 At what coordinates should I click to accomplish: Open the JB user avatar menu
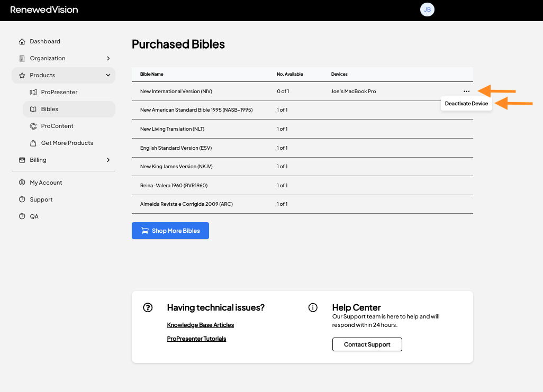coord(427,10)
